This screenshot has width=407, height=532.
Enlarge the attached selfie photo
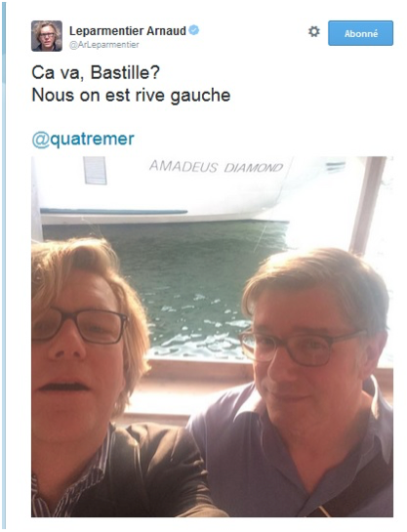pos(213,337)
